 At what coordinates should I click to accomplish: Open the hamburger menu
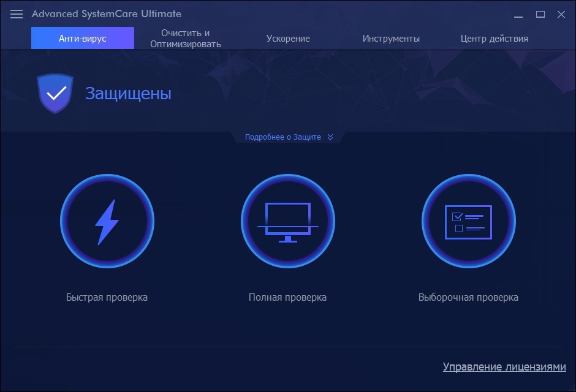click(16, 13)
